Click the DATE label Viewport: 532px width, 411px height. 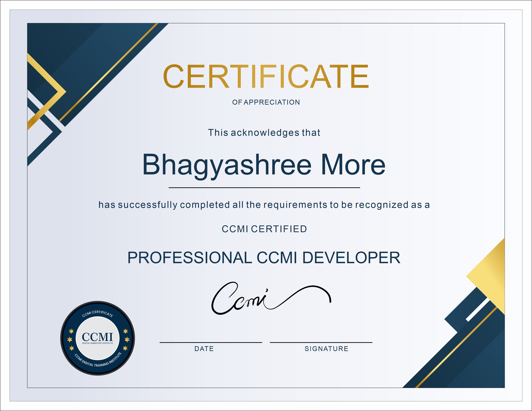point(204,349)
